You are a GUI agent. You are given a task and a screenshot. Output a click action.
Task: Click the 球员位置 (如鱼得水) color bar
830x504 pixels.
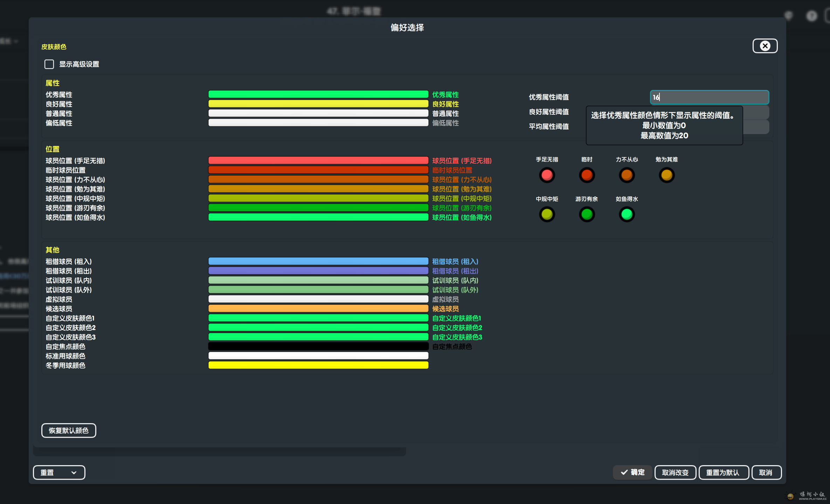[318, 217]
